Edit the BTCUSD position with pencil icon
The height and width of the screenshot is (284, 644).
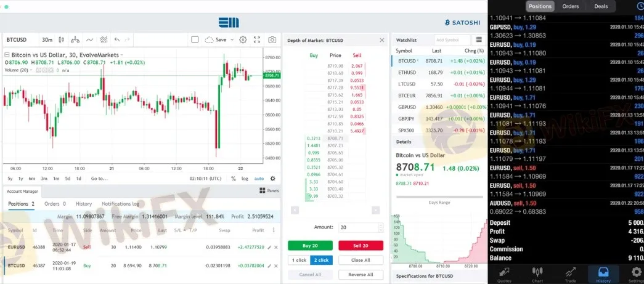click(269, 266)
